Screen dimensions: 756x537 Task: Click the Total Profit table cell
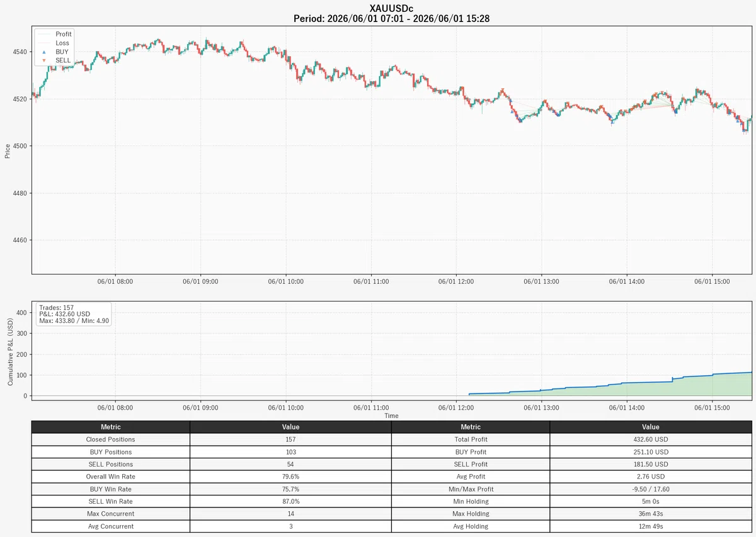coord(471,439)
